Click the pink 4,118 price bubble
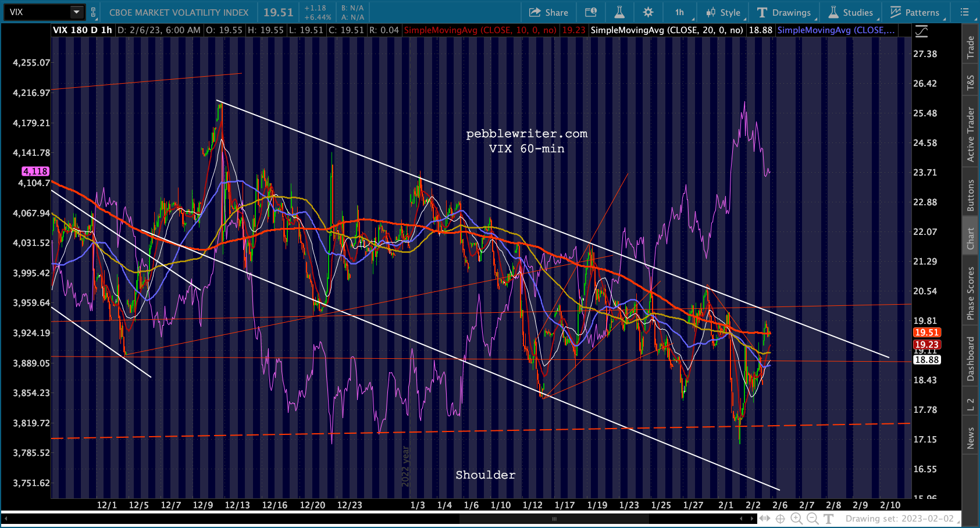980x528 pixels. point(35,172)
